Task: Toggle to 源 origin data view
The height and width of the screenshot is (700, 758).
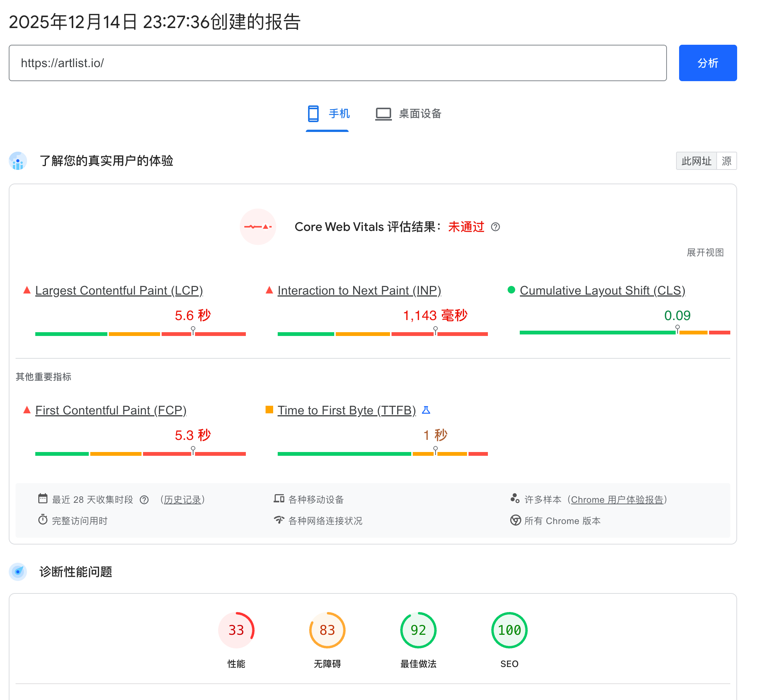Action: pyautogui.click(x=727, y=161)
